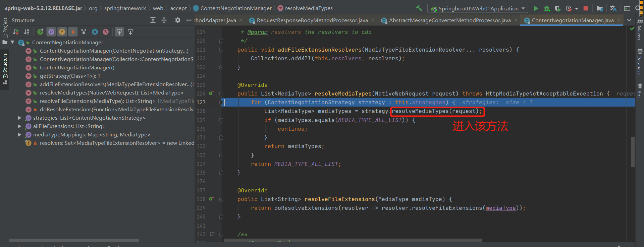This screenshot has height=247, width=644.
Task: Expand the allFileExtensions property node
Action: click(19, 126)
